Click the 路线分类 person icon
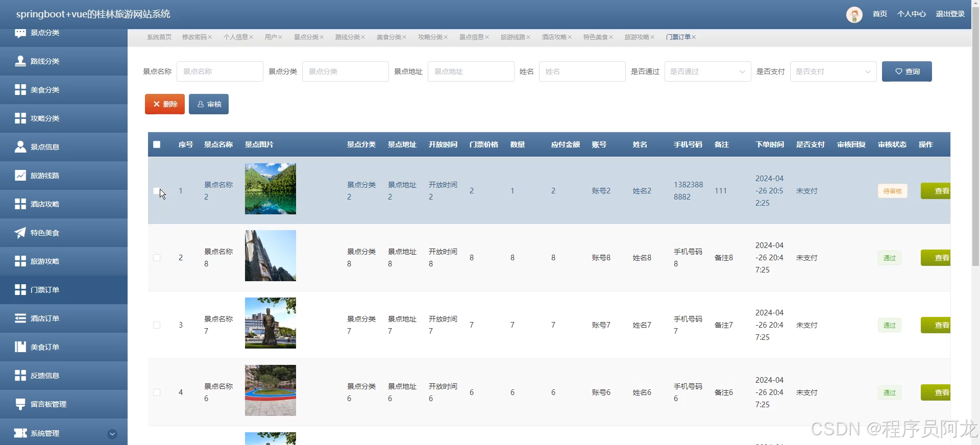Viewport: 980px width, 445px height. click(20, 61)
